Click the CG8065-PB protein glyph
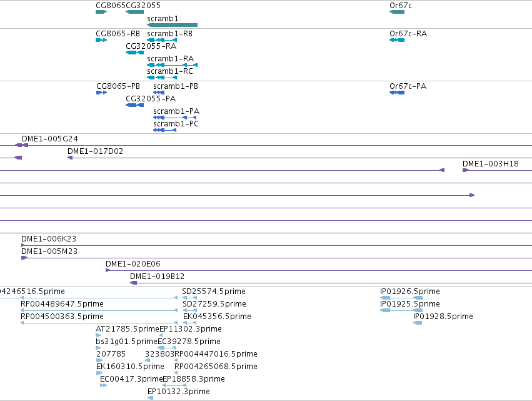This screenshot has height=401, width=532. click(x=101, y=93)
